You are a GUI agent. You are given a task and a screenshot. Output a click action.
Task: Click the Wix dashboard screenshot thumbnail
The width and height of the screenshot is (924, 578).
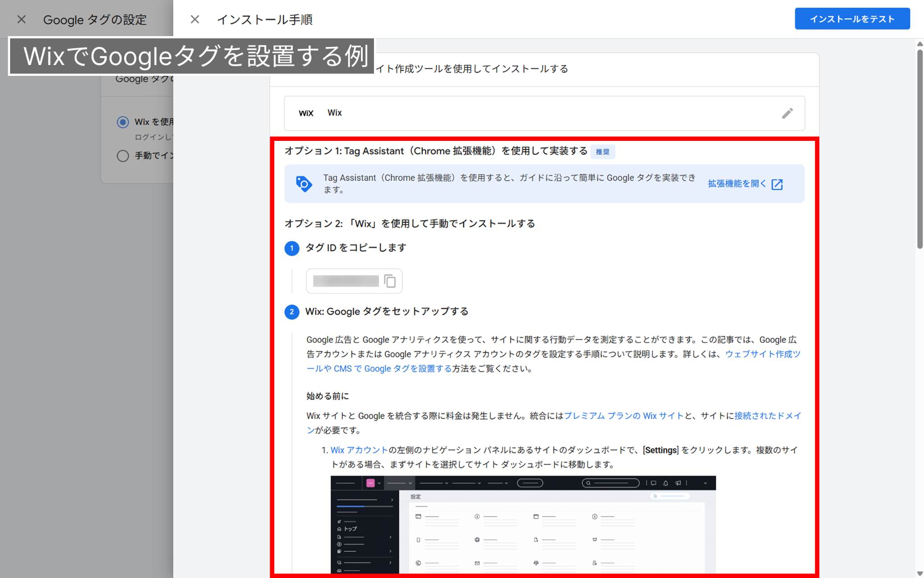click(523, 524)
